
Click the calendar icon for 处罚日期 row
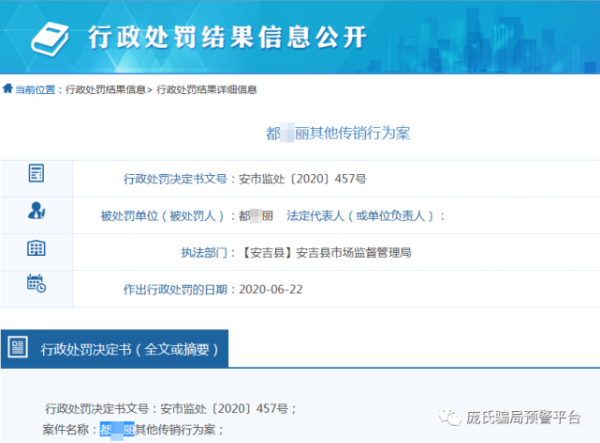point(37,287)
